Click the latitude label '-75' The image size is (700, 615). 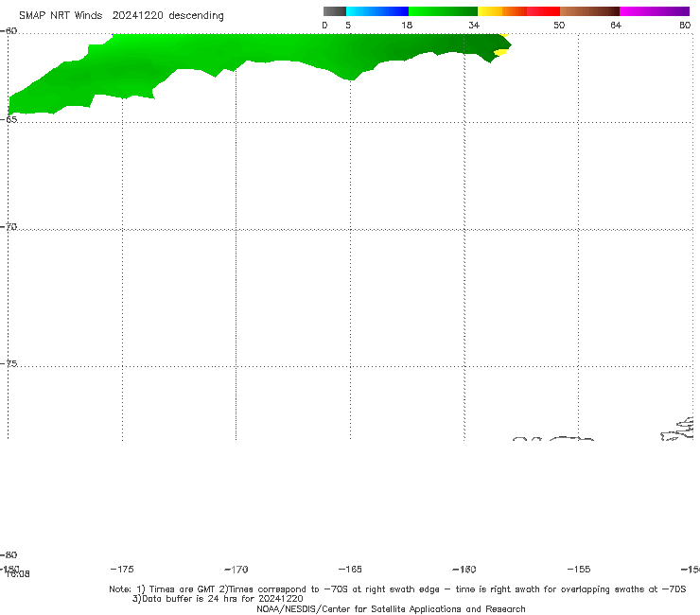(x=9, y=363)
